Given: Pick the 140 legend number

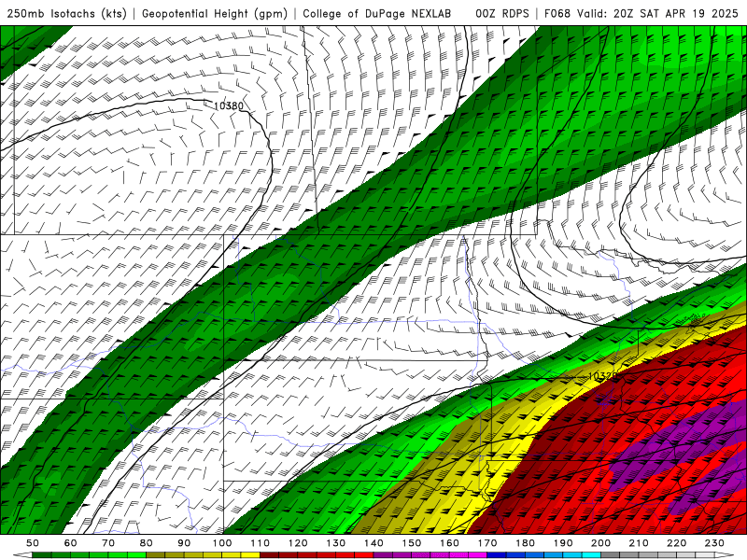Looking at the screenshot, I should 373,543.
